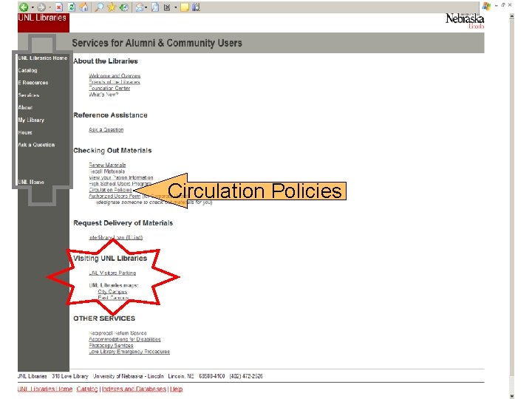Image resolution: width=532 pixels, height=399 pixels.
Task: Open Hours in the sidebar menu
Action: 25,132
